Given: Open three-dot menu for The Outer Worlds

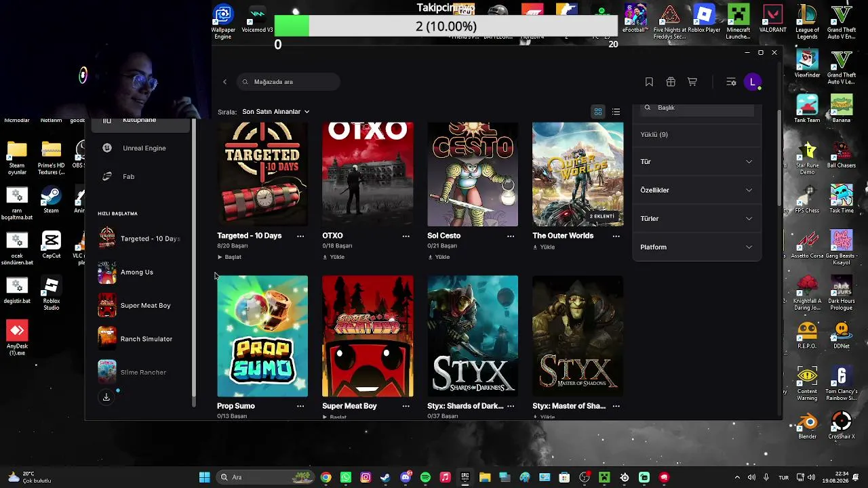Looking at the screenshot, I should (x=616, y=237).
